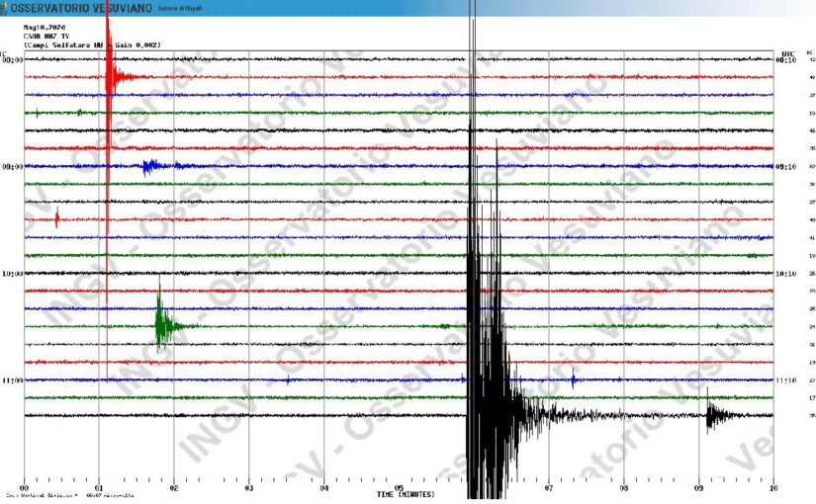The image size is (816, 504).
Task: Click the 04 minute axis tick label
Action: pos(323,488)
